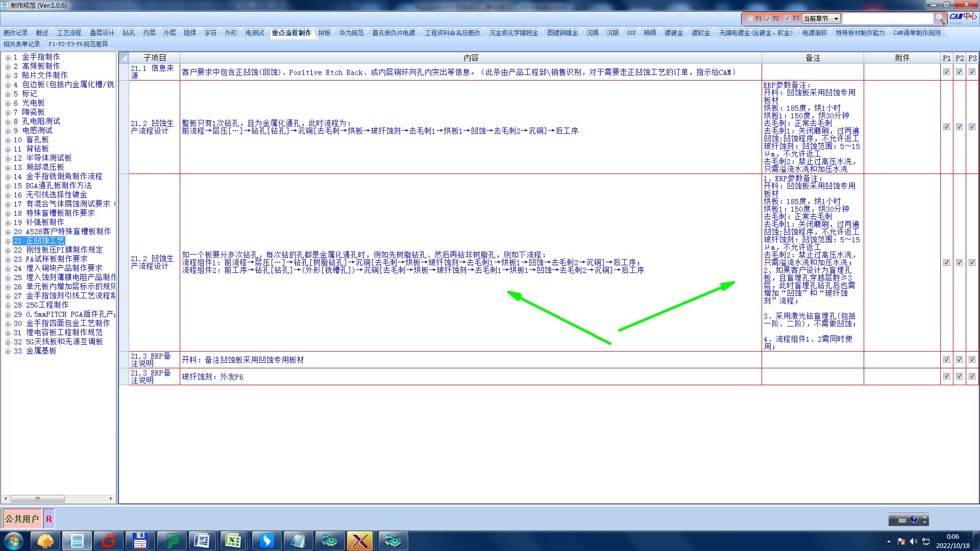The image size is (980, 551).
Task: Expand the 33 金属基板 tree node
Action: coord(8,352)
